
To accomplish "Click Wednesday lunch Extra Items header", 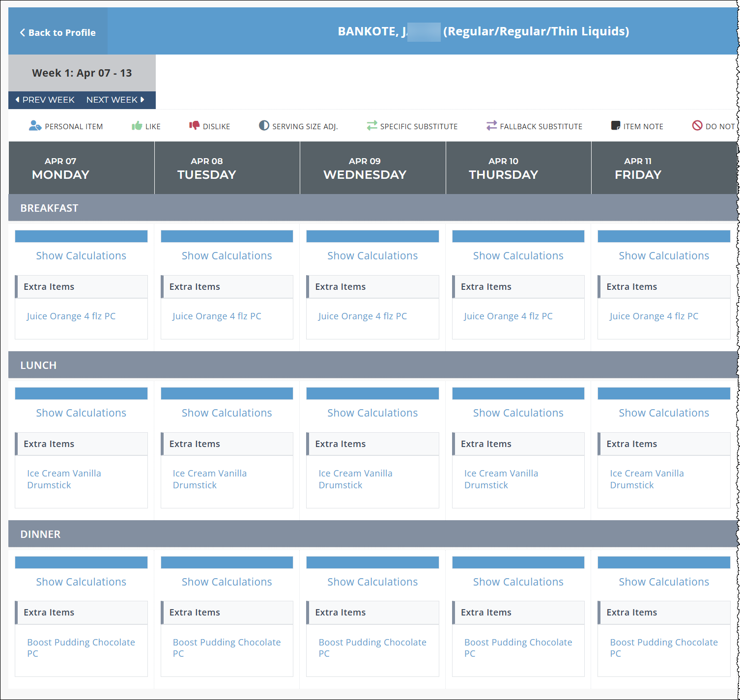I will (372, 444).
